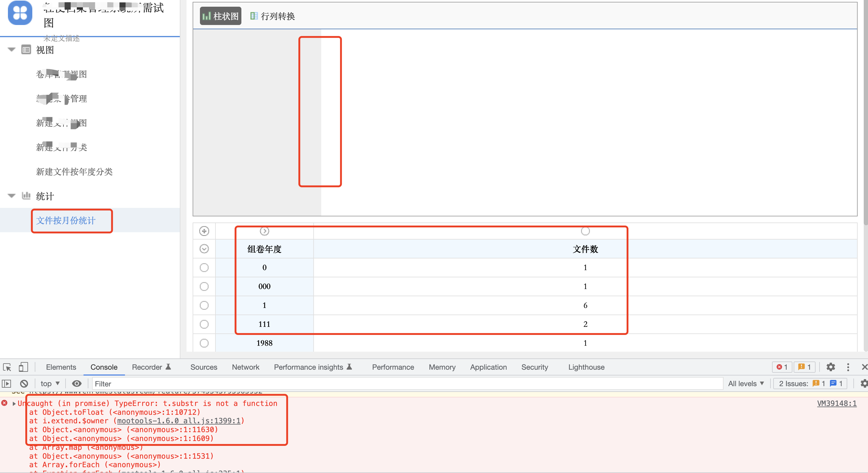Open the mootools-1.6.0_all.js:1399:1 link

pos(179,421)
